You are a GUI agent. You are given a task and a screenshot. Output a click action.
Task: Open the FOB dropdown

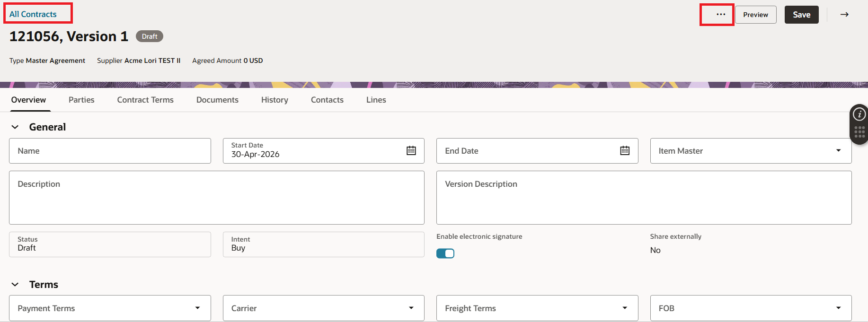[751, 308]
